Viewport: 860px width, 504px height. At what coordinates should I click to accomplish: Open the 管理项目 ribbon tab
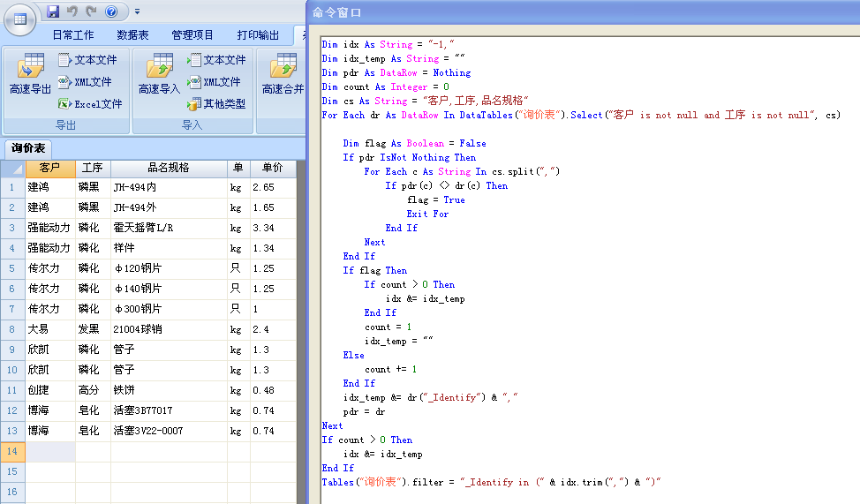coord(192,35)
